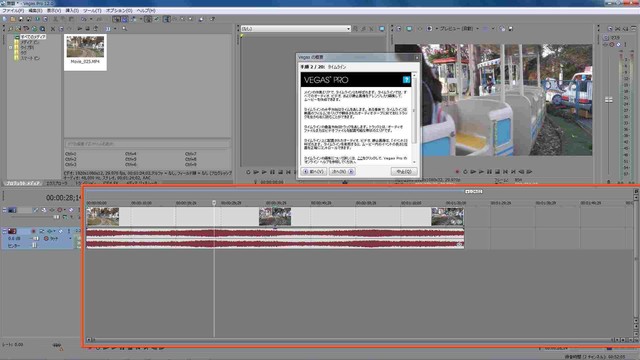Open Track FX on the video track header
The height and width of the screenshot is (360, 640).
pyautogui.click(x=52, y=210)
